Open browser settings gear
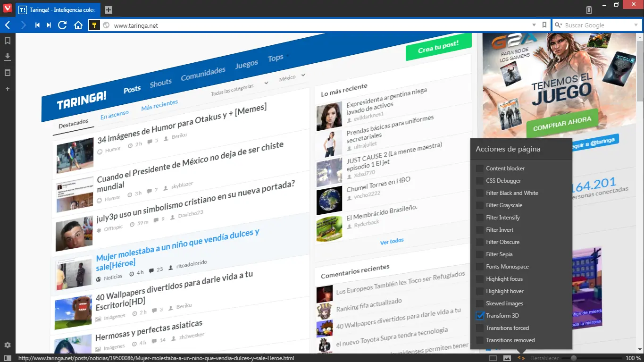The width and height of the screenshot is (644, 362). click(x=8, y=345)
